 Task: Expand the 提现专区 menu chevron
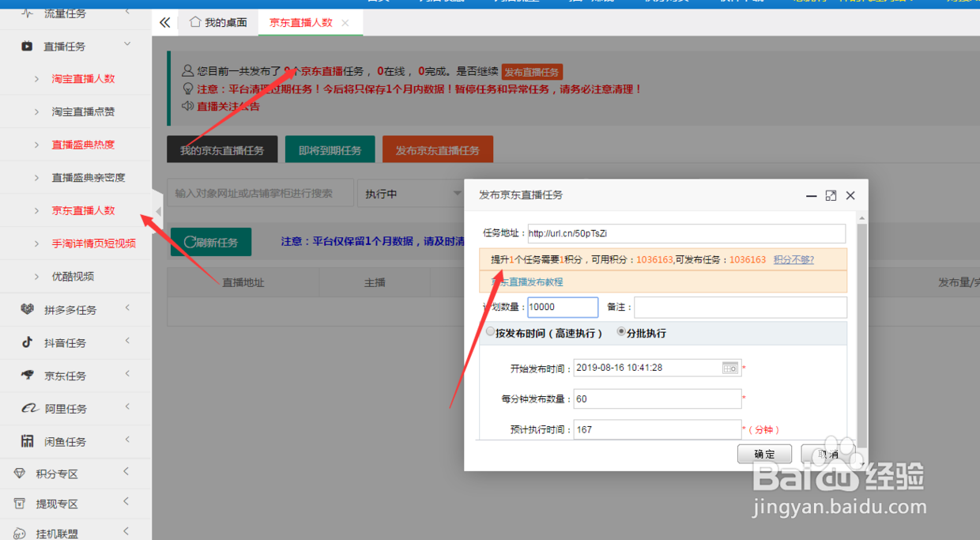[x=126, y=502]
